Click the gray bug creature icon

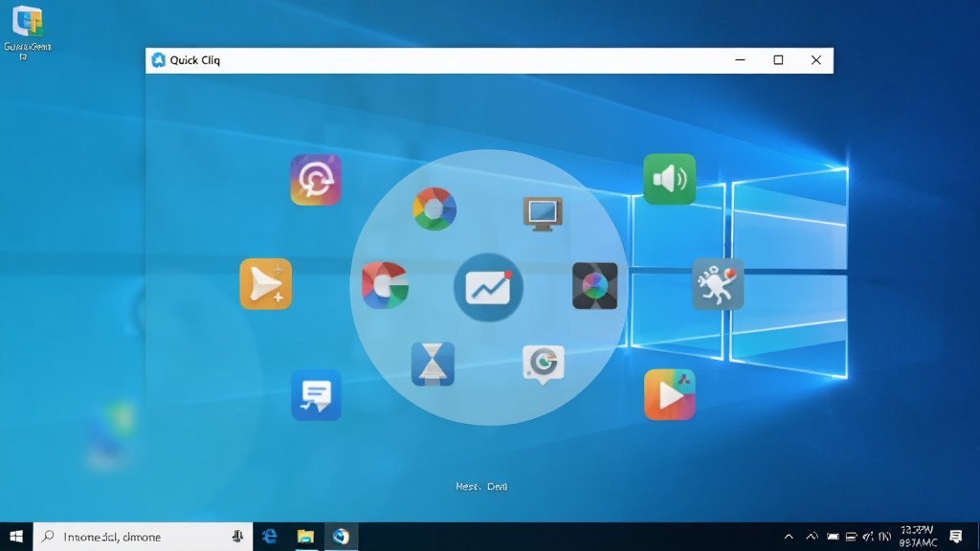point(718,284)
